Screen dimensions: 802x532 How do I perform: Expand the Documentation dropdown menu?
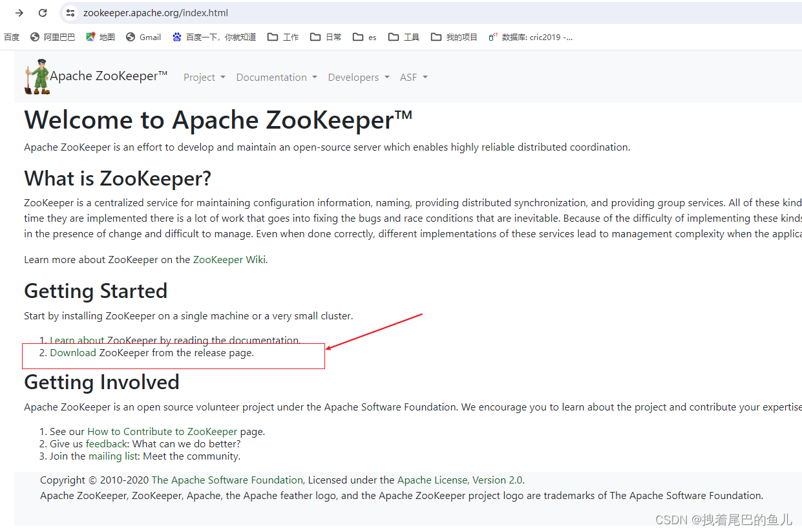[277, 78]
